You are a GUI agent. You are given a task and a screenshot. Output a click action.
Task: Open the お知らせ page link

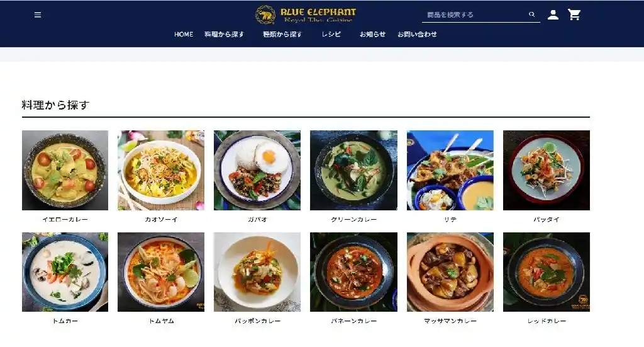click(x=372, y=34)
